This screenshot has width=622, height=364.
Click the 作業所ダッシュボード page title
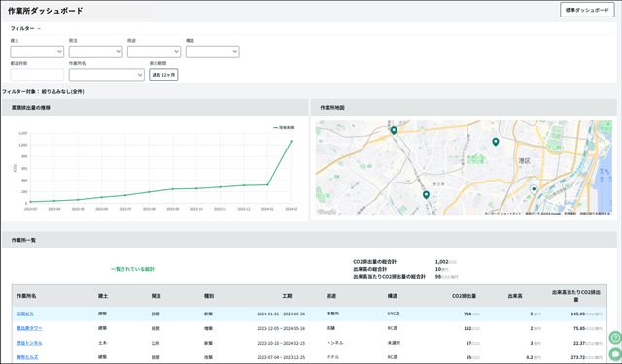coord(46,11)
